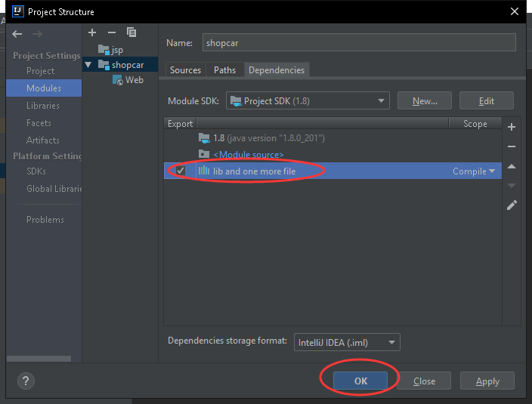Select the Dependencies tab
This screenshot has height=404, width=532.
pyautogui.click(x=277, y=70)
